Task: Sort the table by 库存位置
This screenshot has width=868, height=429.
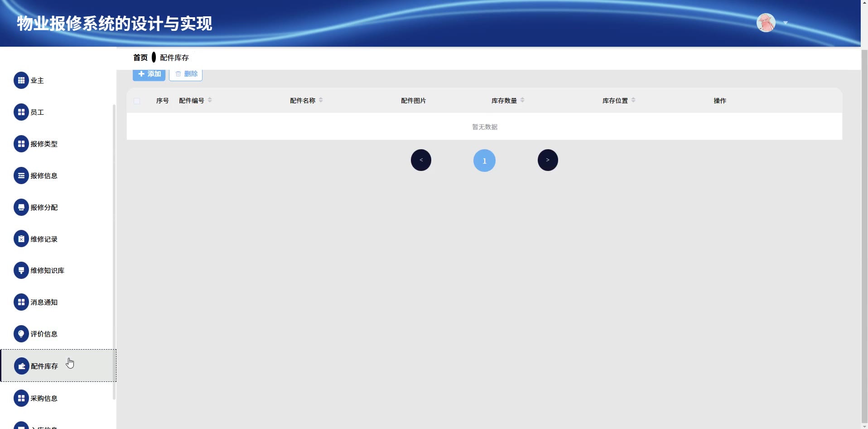Action: pos(633,100)
